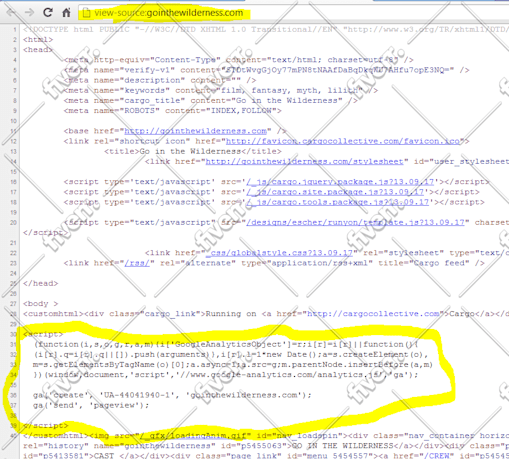Open the gointhewilderness.com/stylesheet link

(x=304, y=162)
